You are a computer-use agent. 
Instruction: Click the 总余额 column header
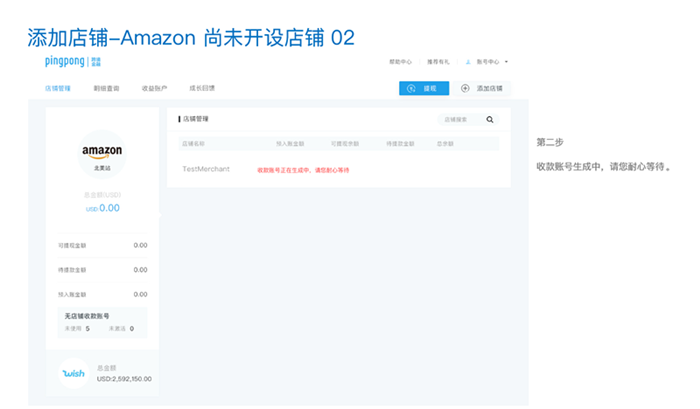[x=445, y=144]
